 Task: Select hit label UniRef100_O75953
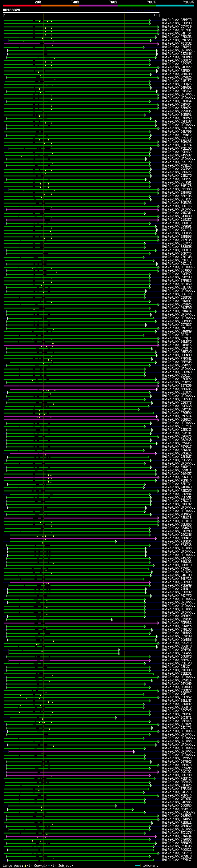[x=177, y=758]
